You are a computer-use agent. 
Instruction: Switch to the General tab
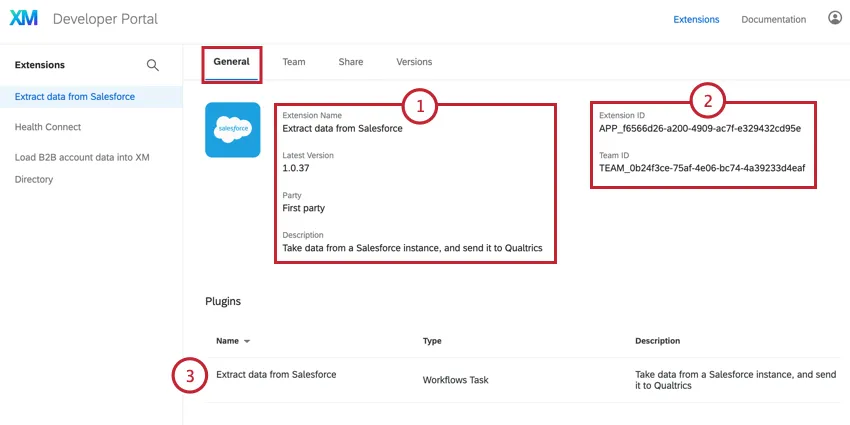(x=231, y=62)
